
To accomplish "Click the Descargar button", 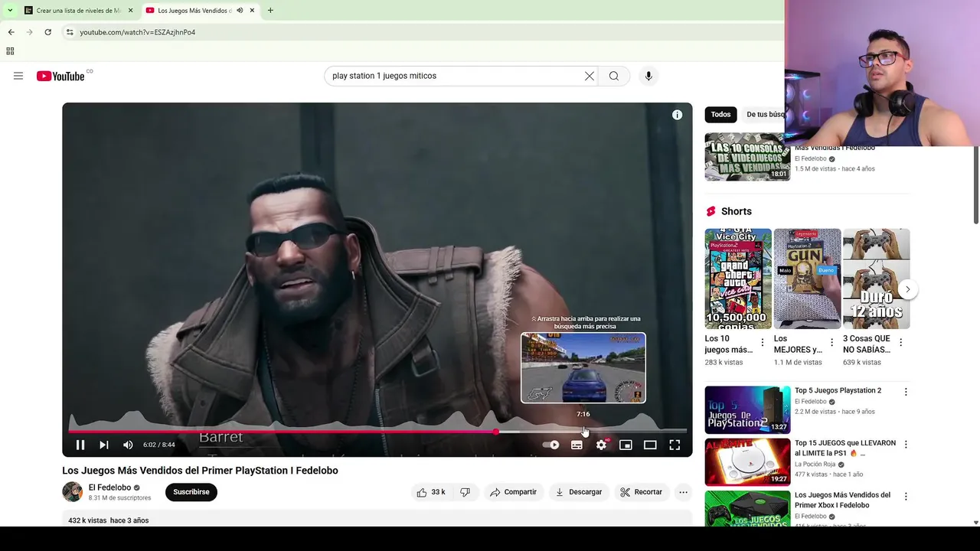I will click(579, 492).
